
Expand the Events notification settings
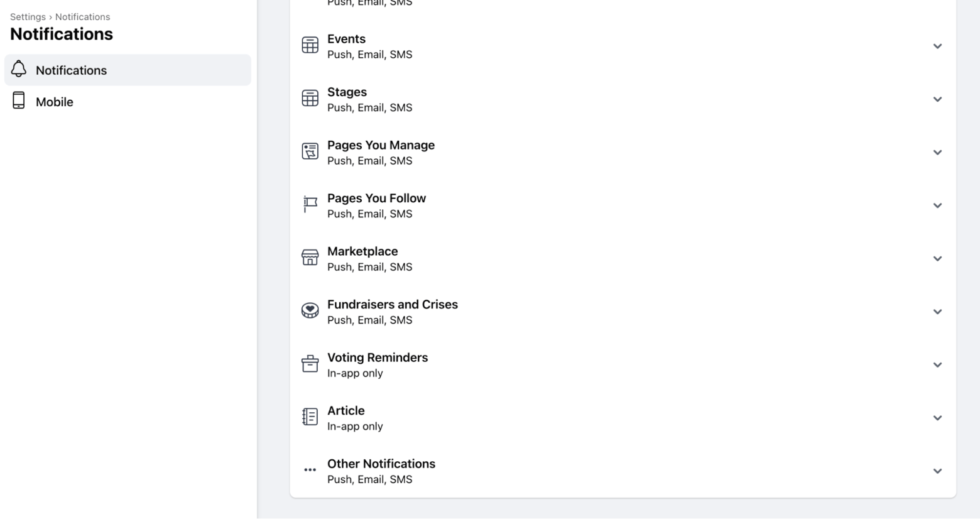(x=937, y=46)
